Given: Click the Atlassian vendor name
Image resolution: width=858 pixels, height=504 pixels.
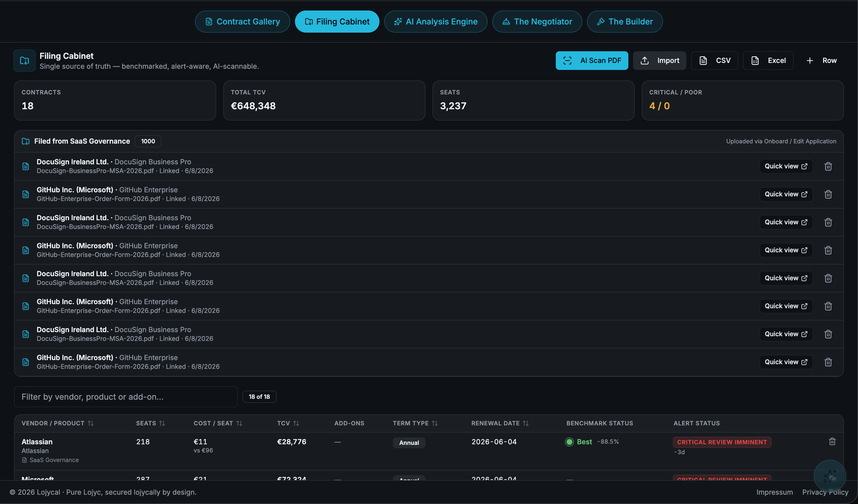Looking at the screenshot, I should [37, 442].
